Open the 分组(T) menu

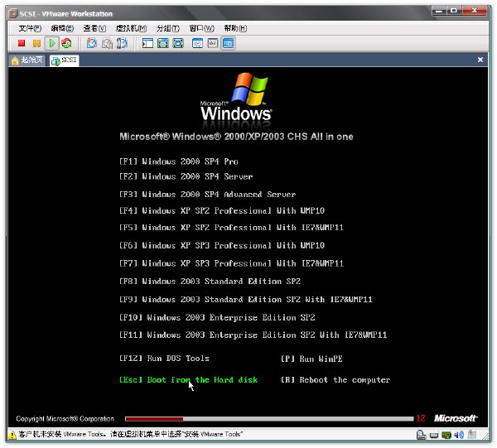tap(167, 28)
